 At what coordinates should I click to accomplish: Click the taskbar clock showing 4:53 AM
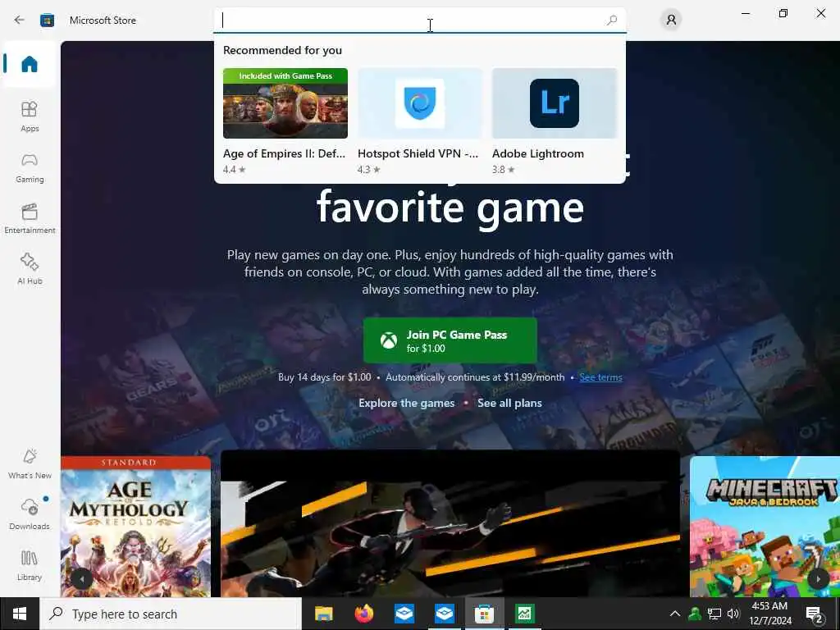coord(769,614)
